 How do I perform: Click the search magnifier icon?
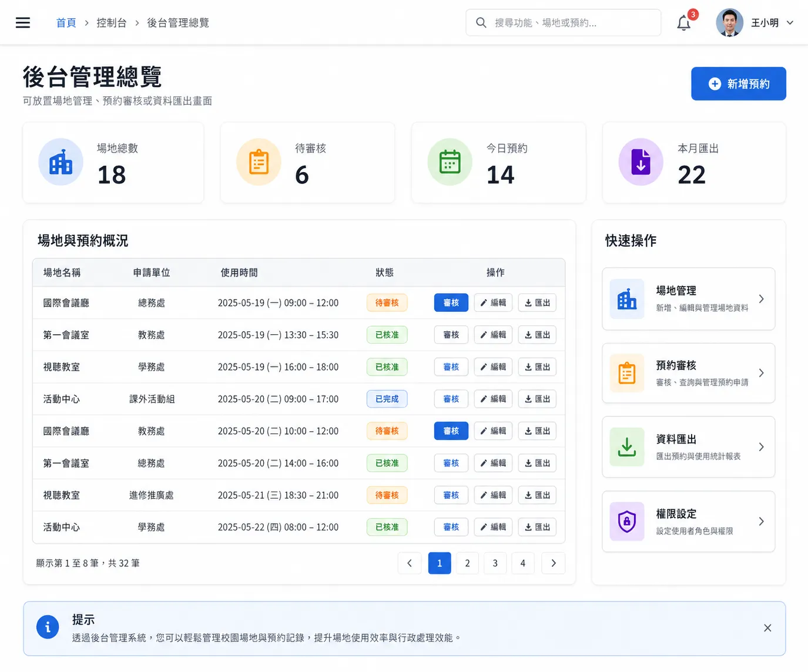pos(481,23)
